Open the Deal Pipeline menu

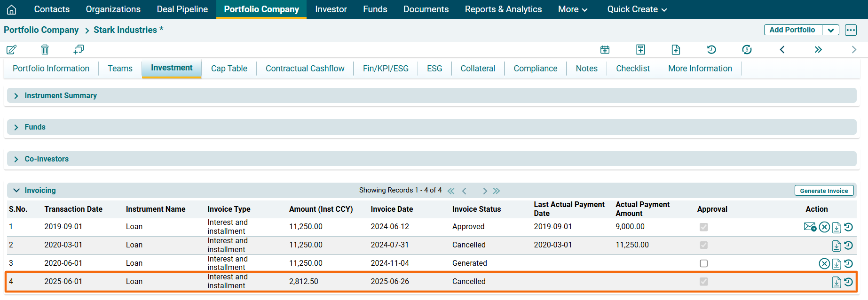point(182,9)
